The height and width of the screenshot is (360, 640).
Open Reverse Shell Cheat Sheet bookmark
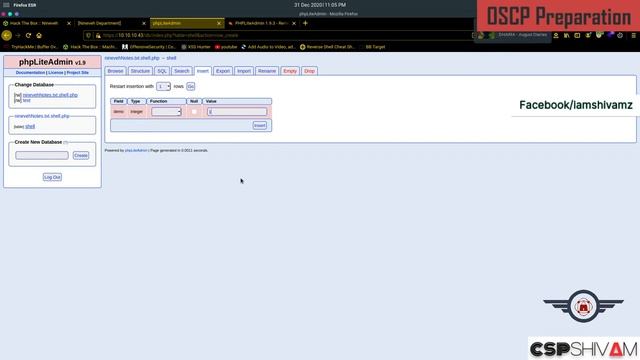[327, 47]
